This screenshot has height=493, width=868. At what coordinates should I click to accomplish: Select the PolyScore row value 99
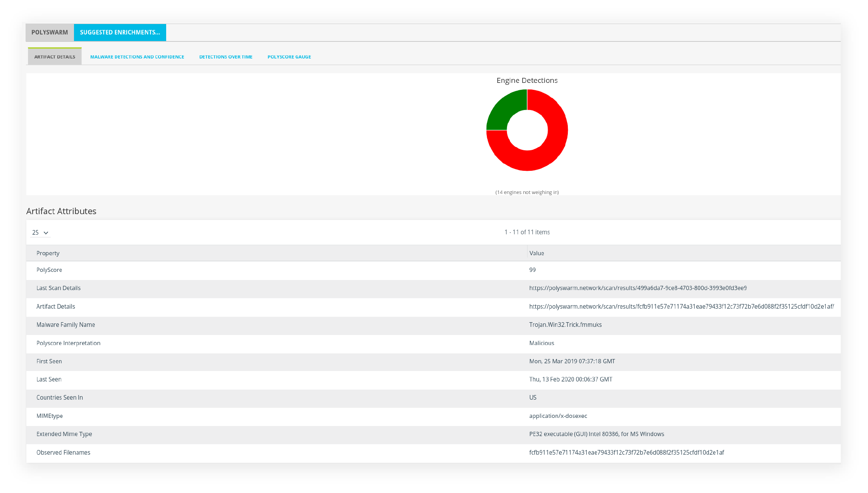coord(533,270)
